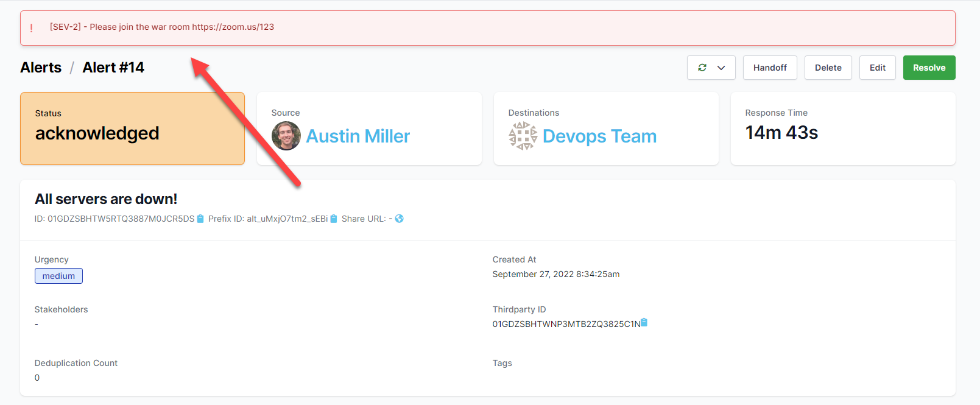Click the Devops Team icon
Image resolution: width=980 pixels, height=405 pixels.
point(523,136)
